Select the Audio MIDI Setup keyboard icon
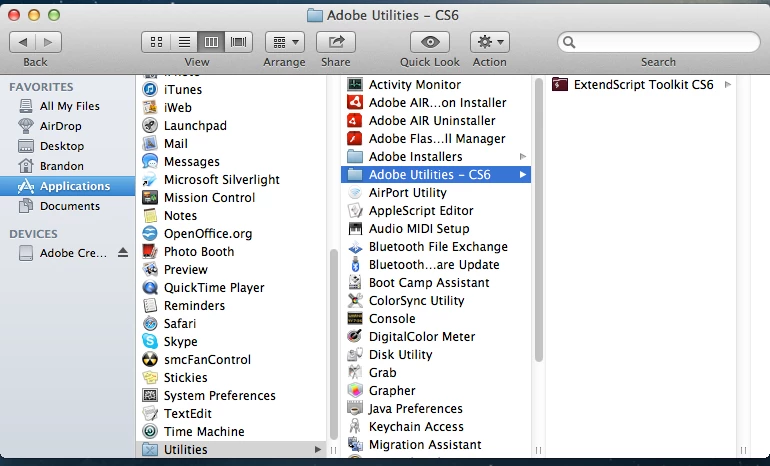Image resolution: width=770 pixels, height=466 pixels. (355, 228)
